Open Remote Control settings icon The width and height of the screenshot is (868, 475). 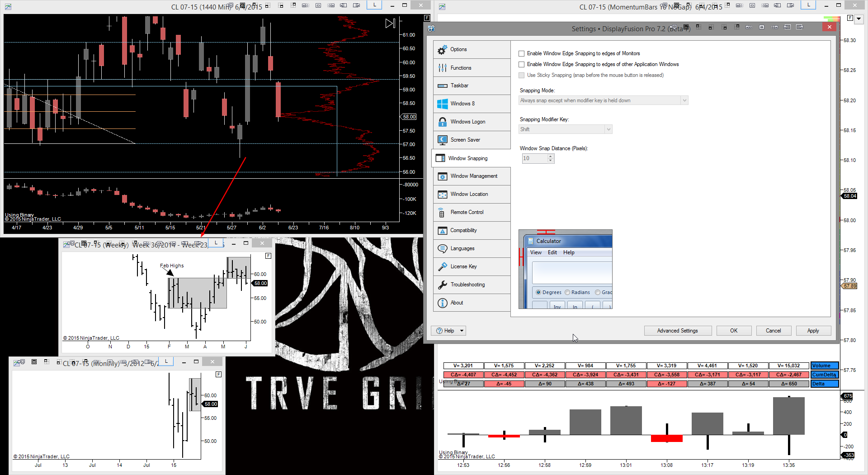[x=442, y=212]
